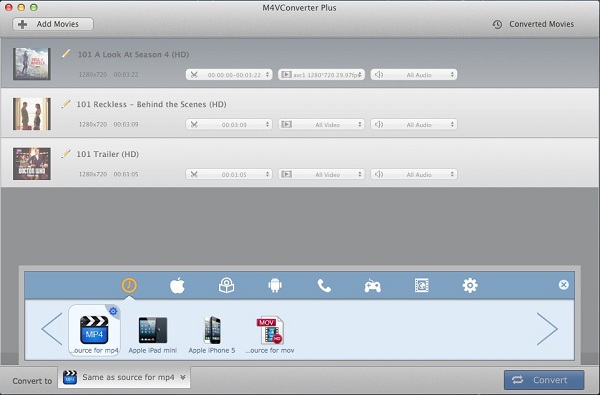
Task: Click duration '00:03:22' text of first movie
Action: pyautogui.click(x=126, y=74)
